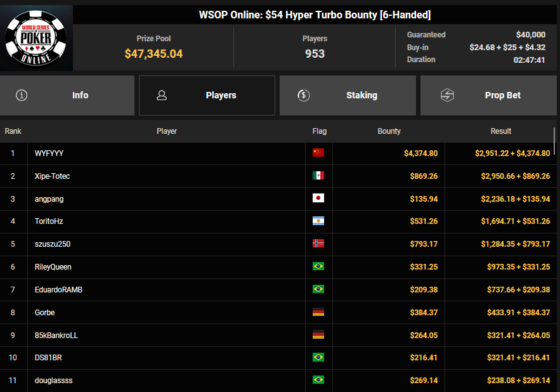Select player RileyQueen in the list
This screenshot has height=392, width=560.
pyautogui.click(x=53, y=267)
